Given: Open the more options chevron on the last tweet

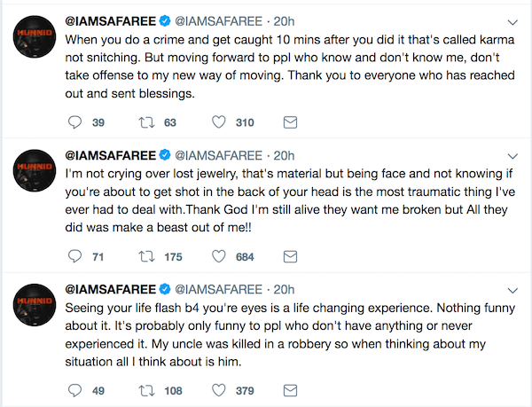Looking at the screenshot, I should tap(512, 291).
